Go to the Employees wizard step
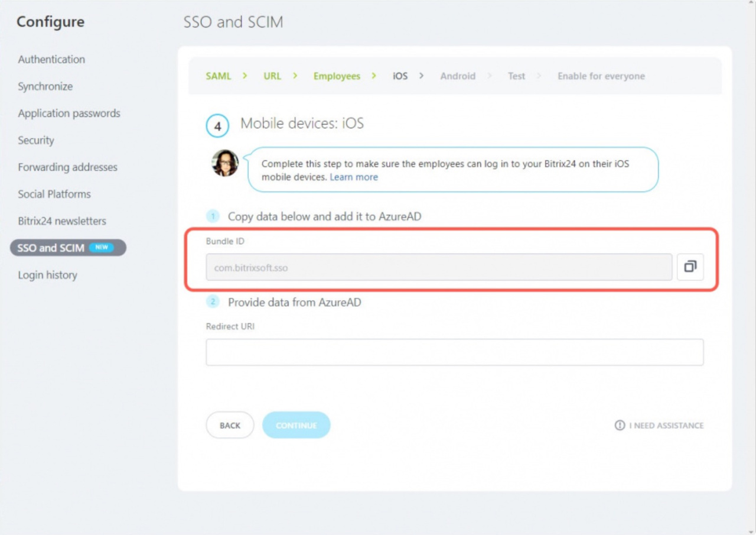 (x=337, y=76)
